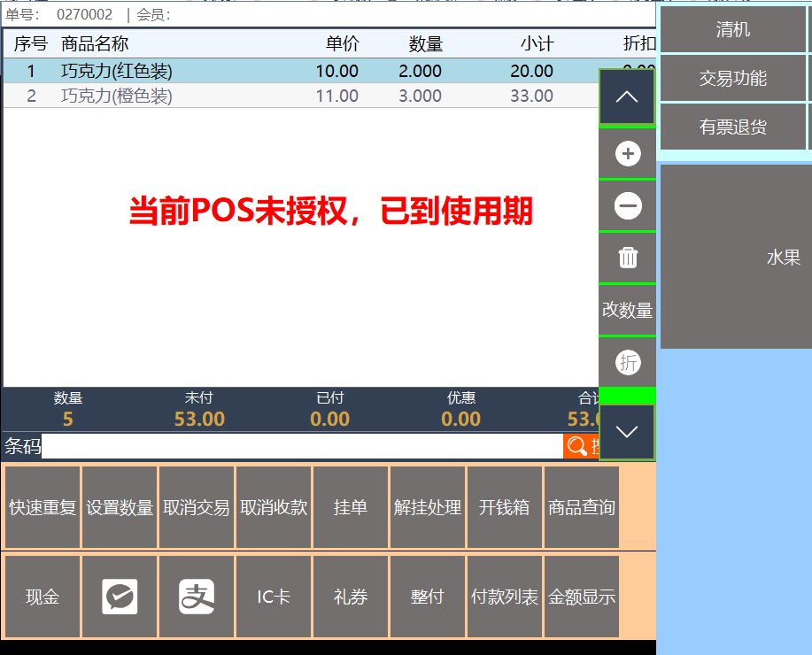This screenshot has width=812, height=655.
Task: Click into the 条码 barcode input field
Action: tap(301, 446)
